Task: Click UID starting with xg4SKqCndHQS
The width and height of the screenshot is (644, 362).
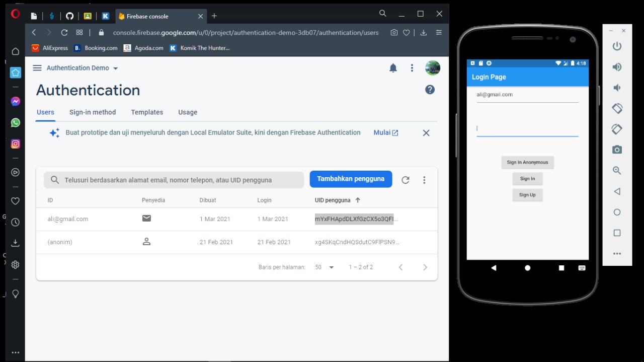Action: point(357,242)
